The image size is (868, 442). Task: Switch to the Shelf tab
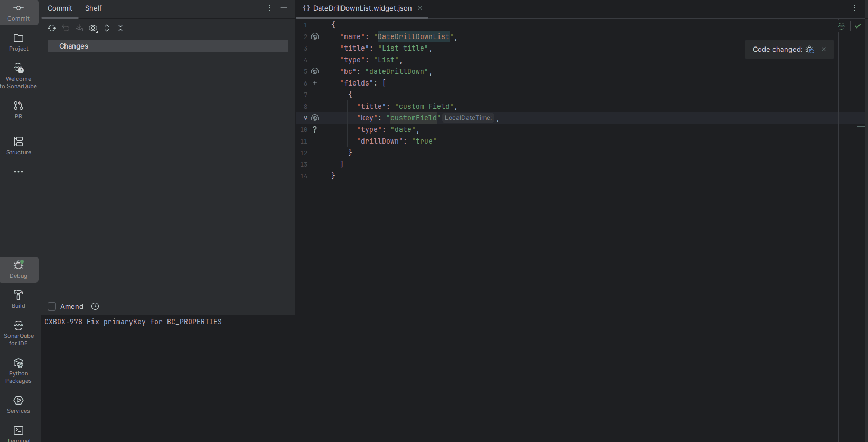pos(94,8)
